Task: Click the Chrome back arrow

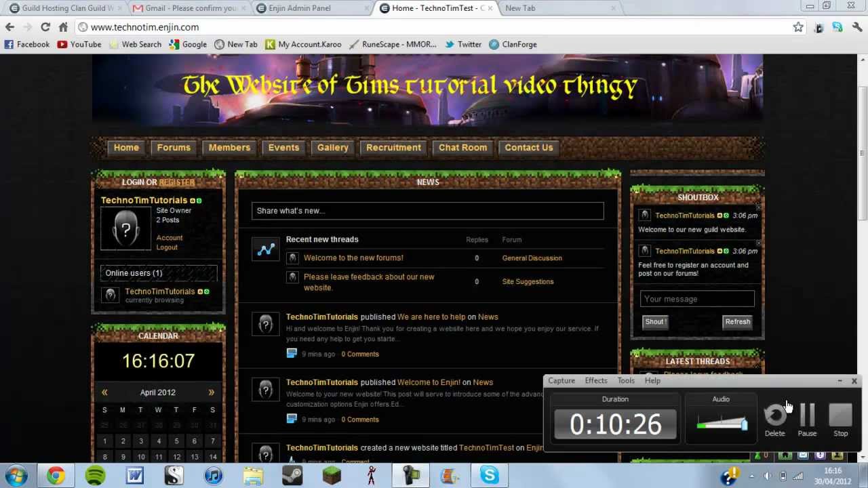Action: (x=9, y=27)
